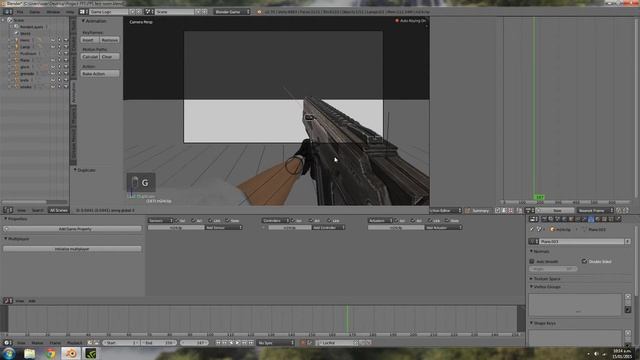This screenshot has height=360, width=640.
Task: Jump to the first frame
Action: point(218,343)
